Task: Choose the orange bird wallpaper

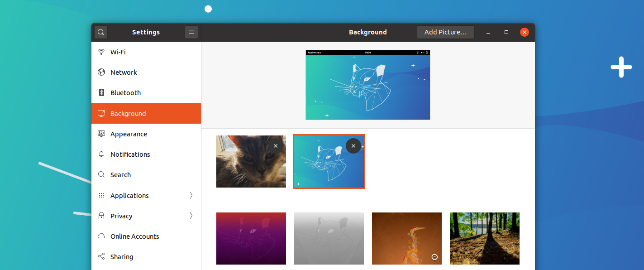Action: click(407, 238)
